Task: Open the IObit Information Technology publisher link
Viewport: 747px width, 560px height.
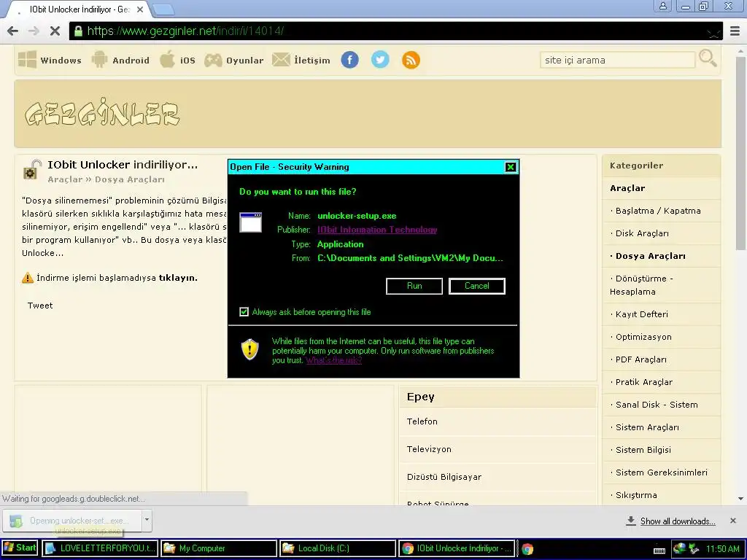Action: click(x=377, y=230)
